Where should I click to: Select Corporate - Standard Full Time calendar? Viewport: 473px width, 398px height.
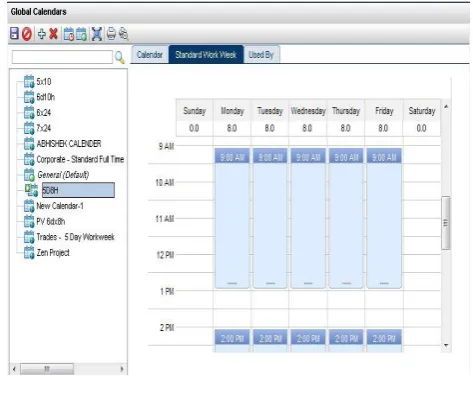(80, 159)
